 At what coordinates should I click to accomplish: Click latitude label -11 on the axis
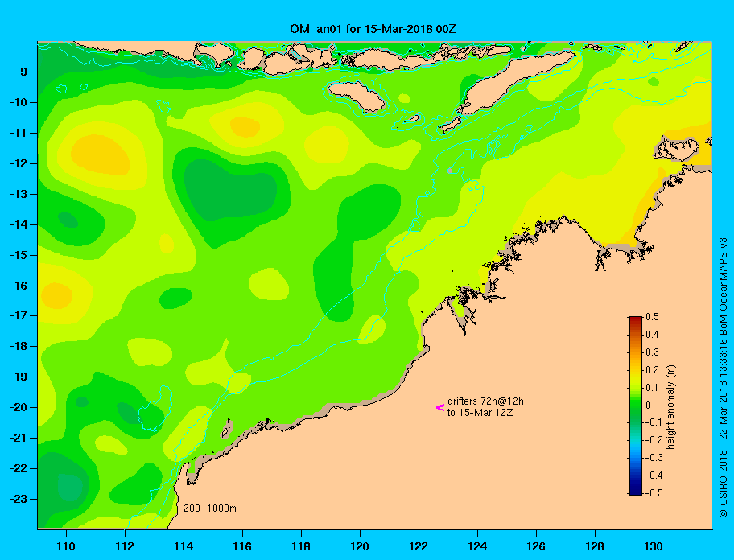pyautogui.click(x=19, y=133)
